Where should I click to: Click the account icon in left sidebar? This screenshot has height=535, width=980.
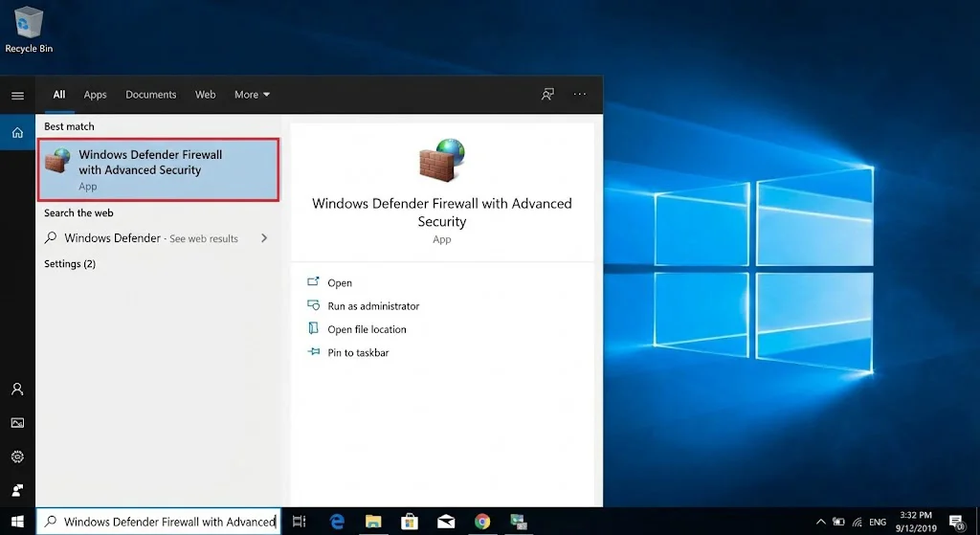(x=17, y=390)
